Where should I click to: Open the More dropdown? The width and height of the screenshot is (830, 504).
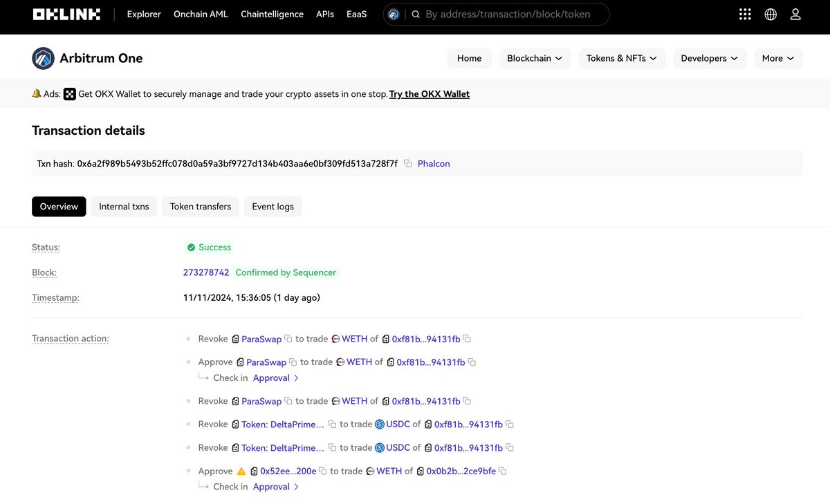pos(778,58)
